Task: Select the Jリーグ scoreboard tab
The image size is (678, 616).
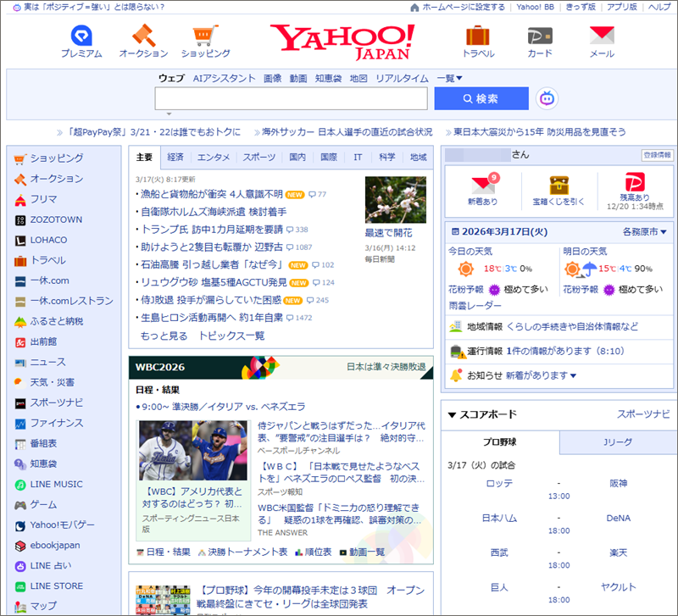Action: pyautogui.click(x=618, y=442)
